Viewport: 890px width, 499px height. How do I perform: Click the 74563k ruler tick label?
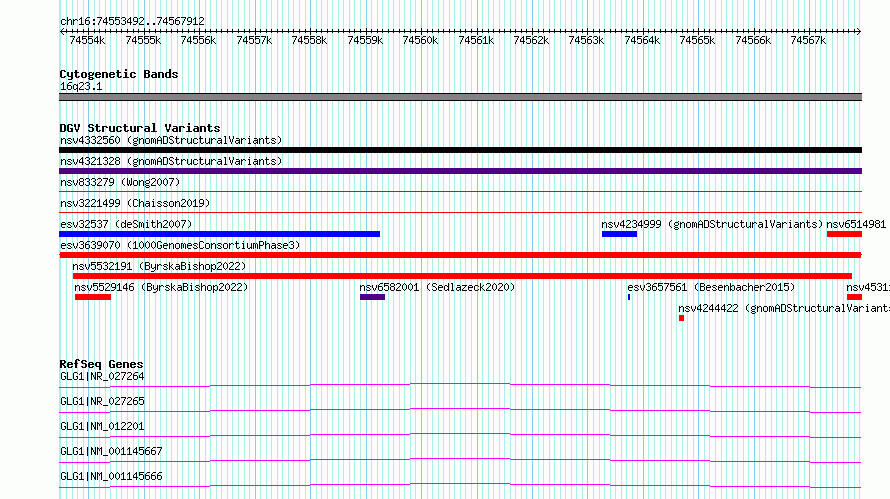pos(586,40)
